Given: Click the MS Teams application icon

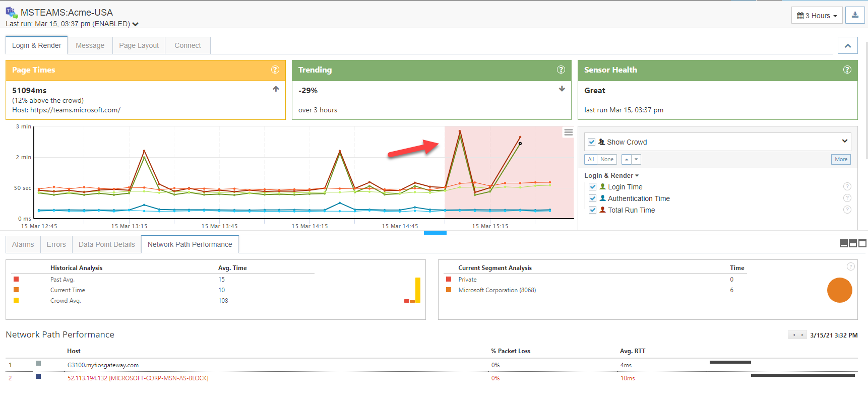Looking at the screenshot, I should [12, 12].
